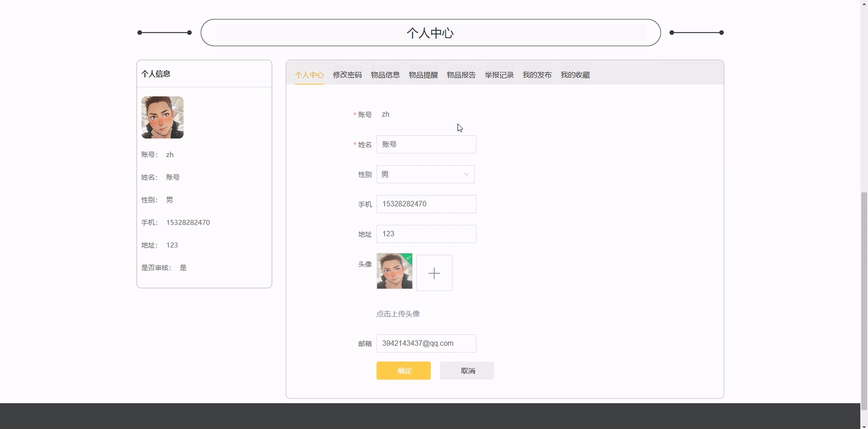Go to the 物品提醒 tab

point(423,75)
